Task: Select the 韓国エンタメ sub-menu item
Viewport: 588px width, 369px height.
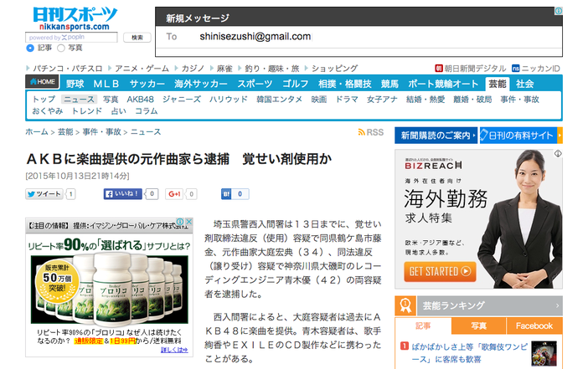Action: tap(280, 100)
